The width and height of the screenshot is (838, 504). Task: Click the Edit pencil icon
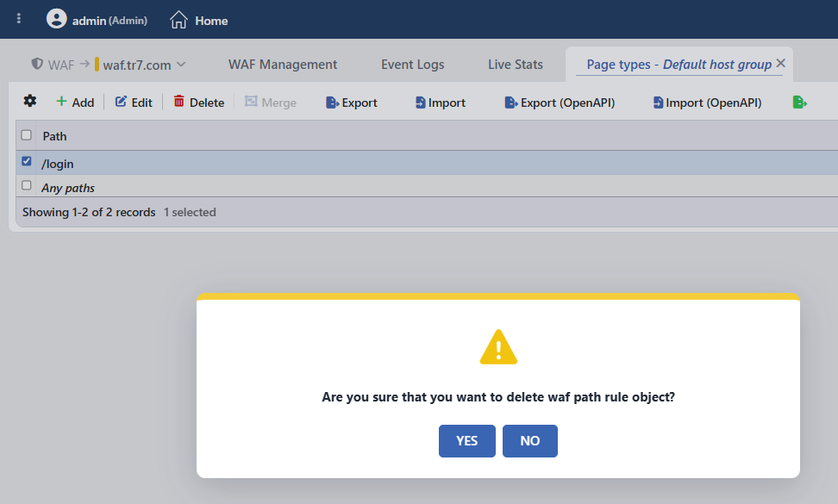(x=121, y=101)
